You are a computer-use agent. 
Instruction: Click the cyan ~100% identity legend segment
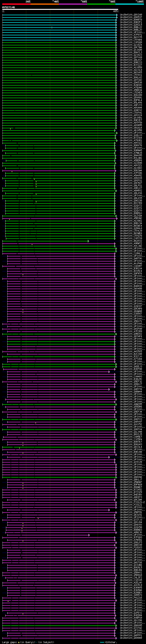(130, 4)
